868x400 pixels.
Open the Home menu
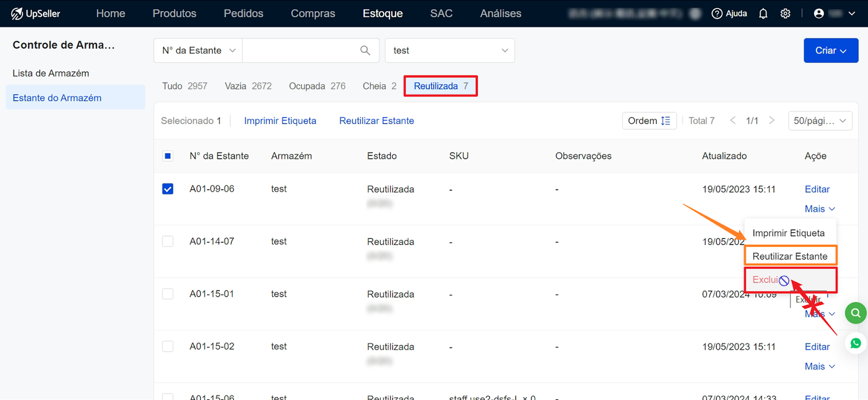point(111,14)
